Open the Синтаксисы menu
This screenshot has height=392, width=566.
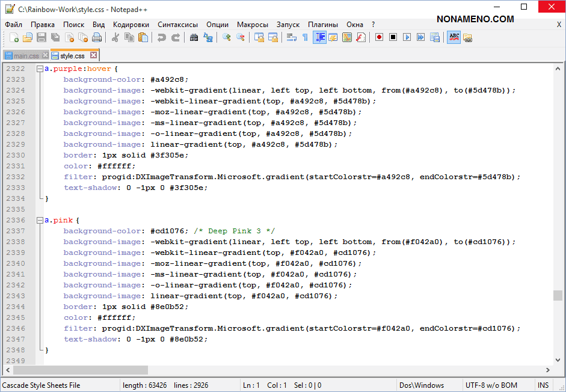[x=177, y=25]
